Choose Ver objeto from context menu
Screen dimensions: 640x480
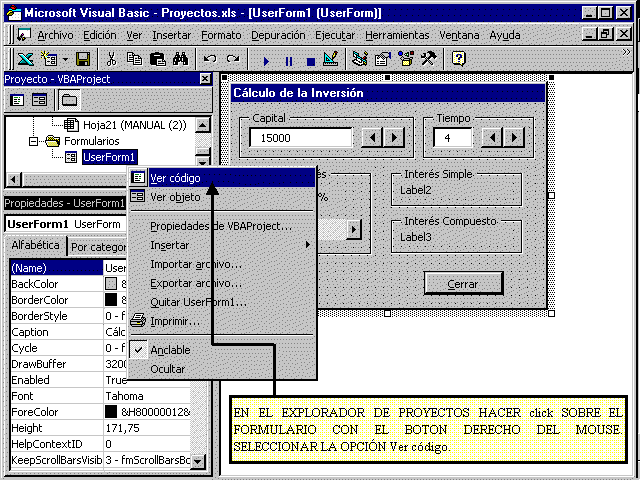[222, 197]
